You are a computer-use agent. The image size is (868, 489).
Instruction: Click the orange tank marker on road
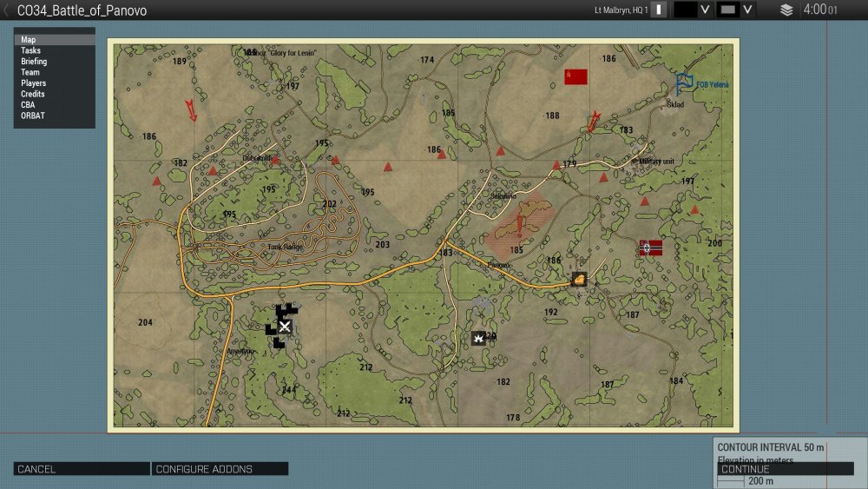click(579, 279)
